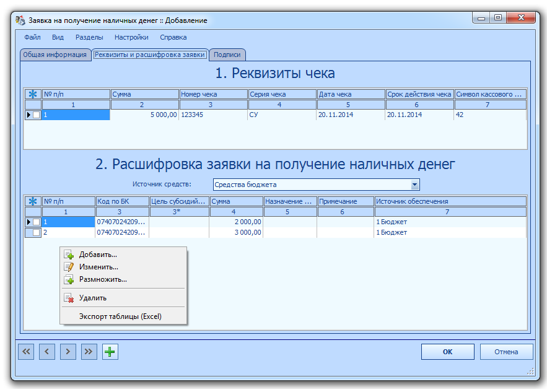Viewport: 547px width, 392px height.
Task: Open the Вид menu
Action: [58, 37]
